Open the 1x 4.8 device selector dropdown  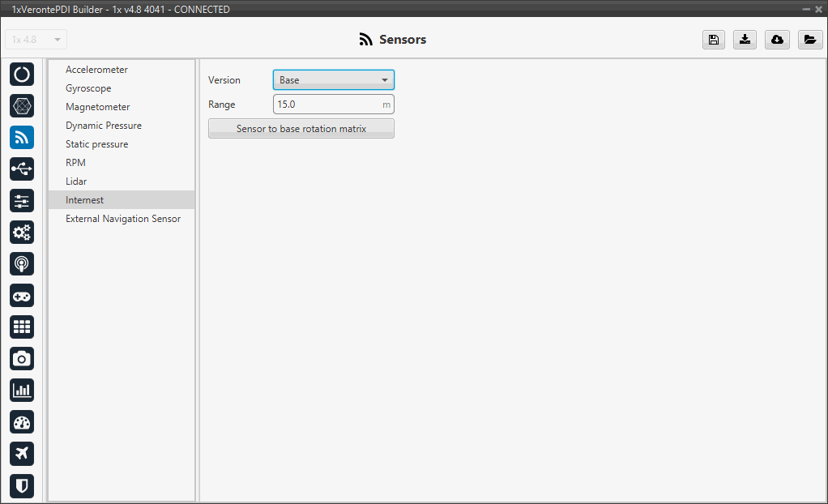[x=36, y=40]
